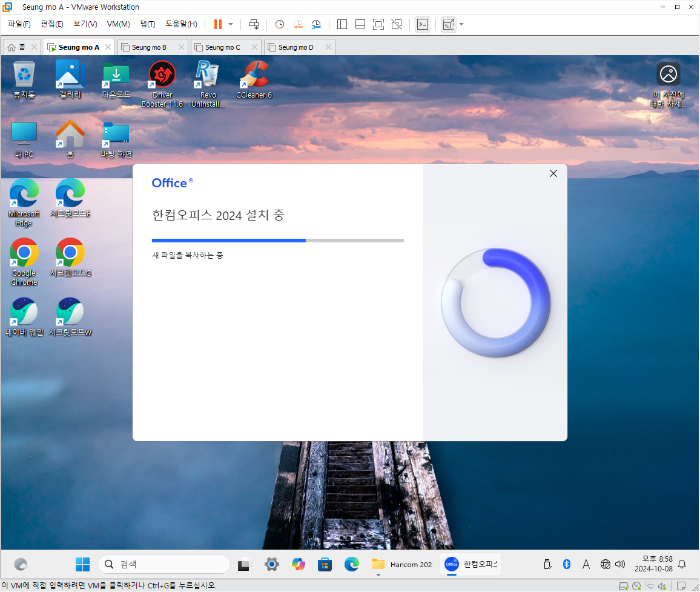Open the 탭(T) menu
Image resolution: width=700 pixels, height=592 pixels.
coord(148,24)
